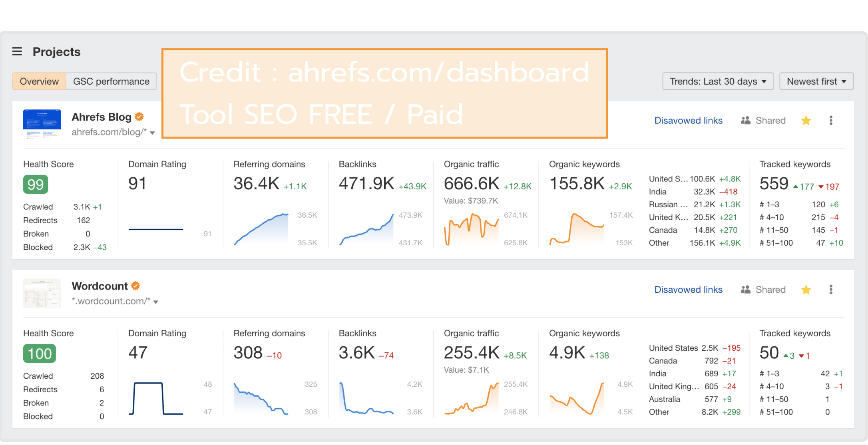Viewport: 868px width, 445px height.
Task: Open the Newest first sort dropdown
Action: pyautogui.click(x=816, y=81)
